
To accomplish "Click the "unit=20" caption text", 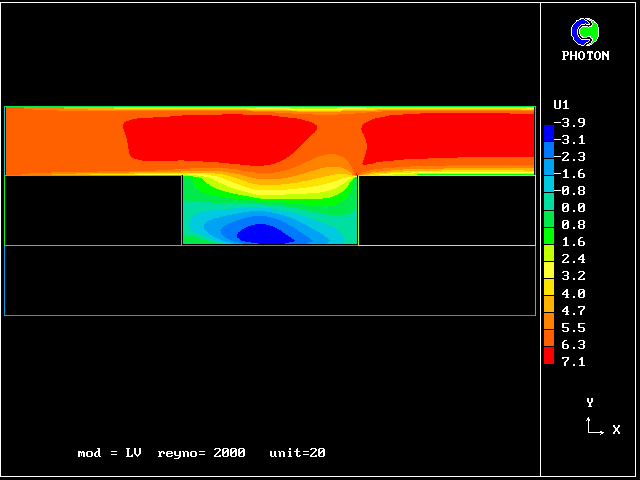I will click(x=297, y=453).
